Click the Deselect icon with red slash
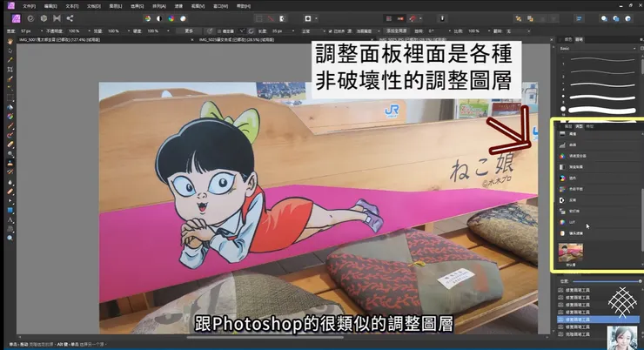This screenshot has width=644, height=350. click(x=271, y=18)
